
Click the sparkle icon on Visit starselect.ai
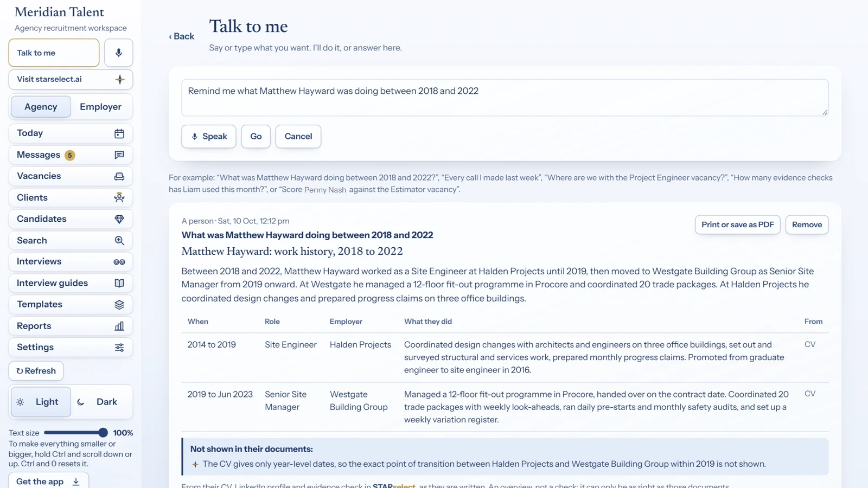pos(120,79)
